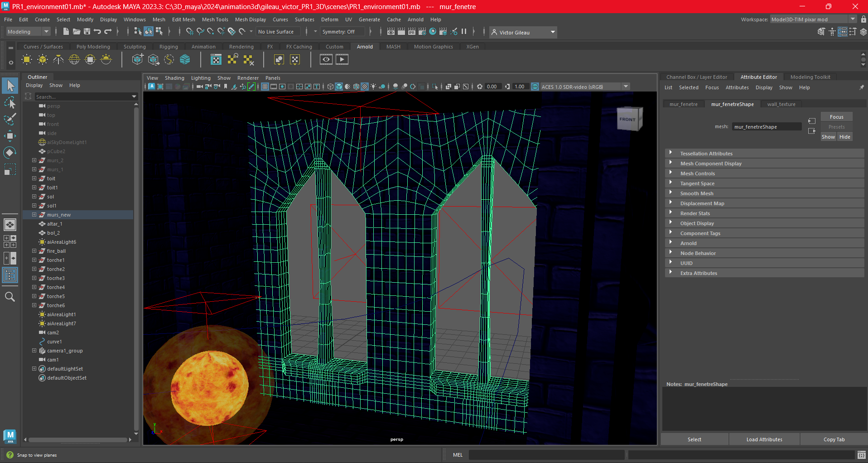Image resolution: width=868 pixels, height=463 pixels.
Task: Click the Load Attributes button
Action: tap(764, 439)
